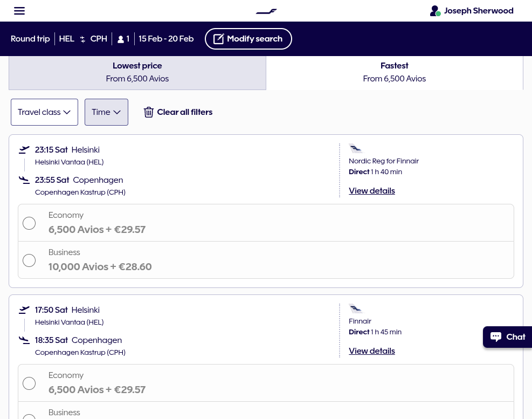This screenshot has height=419, width=532.
Task: Click the '15 Feb - 20 Feb' dates
Action: click(166, 39)
